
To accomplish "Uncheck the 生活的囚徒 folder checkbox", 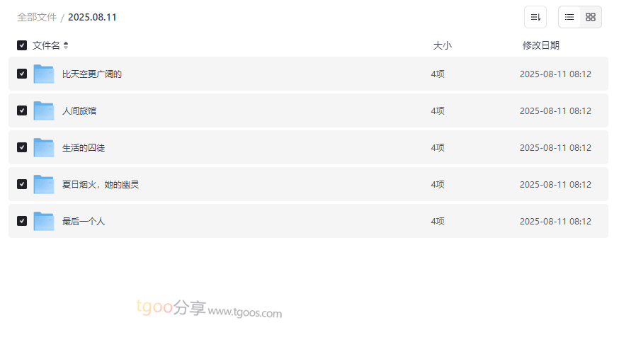I will pos(22,147).
